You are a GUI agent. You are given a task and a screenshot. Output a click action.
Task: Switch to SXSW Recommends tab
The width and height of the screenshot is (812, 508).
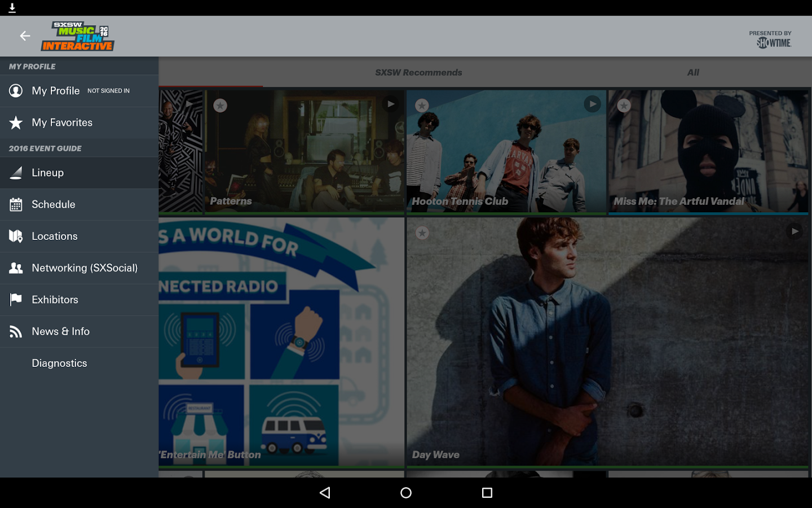[418, 72]
